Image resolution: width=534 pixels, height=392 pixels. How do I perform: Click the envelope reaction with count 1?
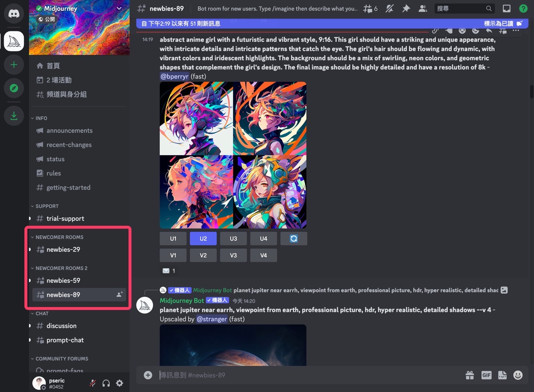[169, 271]
